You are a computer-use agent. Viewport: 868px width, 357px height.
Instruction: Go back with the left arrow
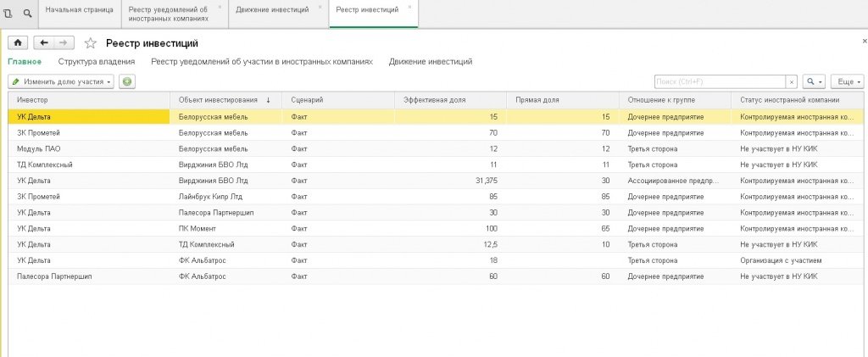coord(44,43)
